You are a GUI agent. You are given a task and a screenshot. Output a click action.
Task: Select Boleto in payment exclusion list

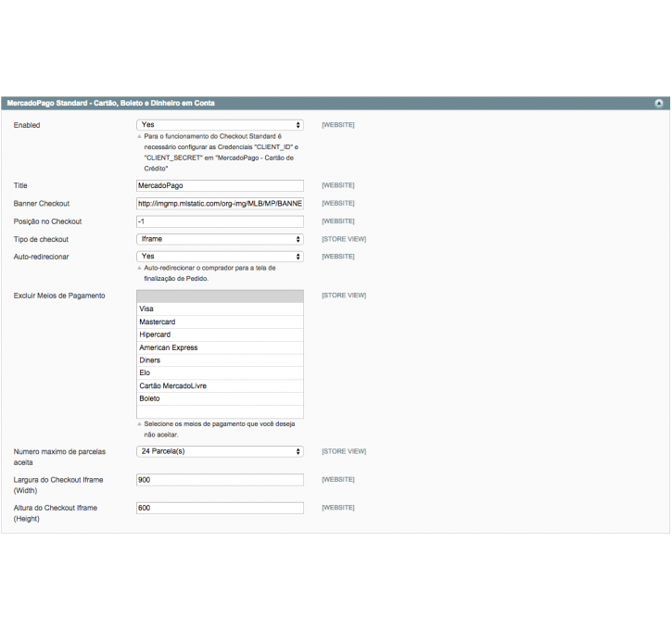[220, 398]
